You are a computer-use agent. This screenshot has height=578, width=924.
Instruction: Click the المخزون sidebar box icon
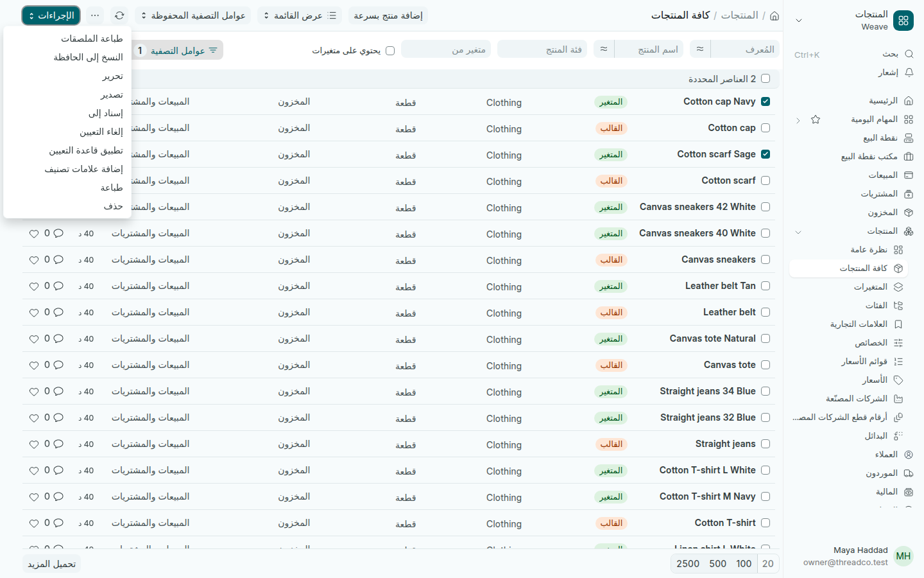(x=909, y=213)
